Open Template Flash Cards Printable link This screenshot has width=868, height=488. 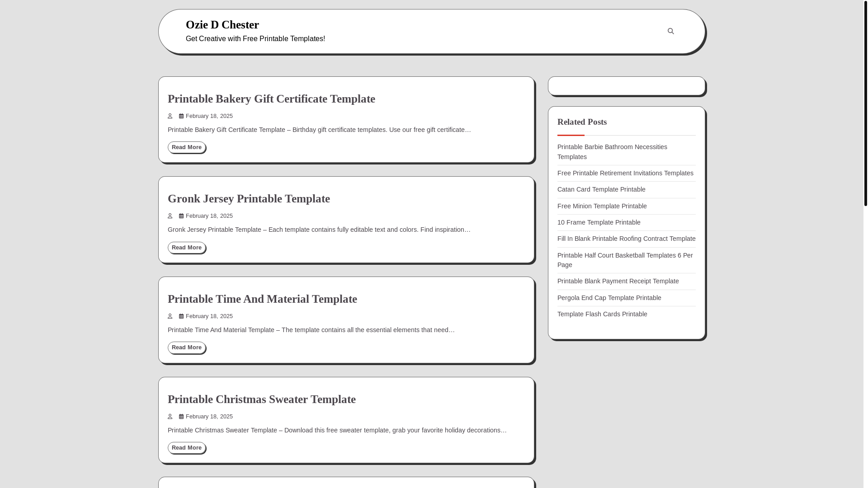602,314
